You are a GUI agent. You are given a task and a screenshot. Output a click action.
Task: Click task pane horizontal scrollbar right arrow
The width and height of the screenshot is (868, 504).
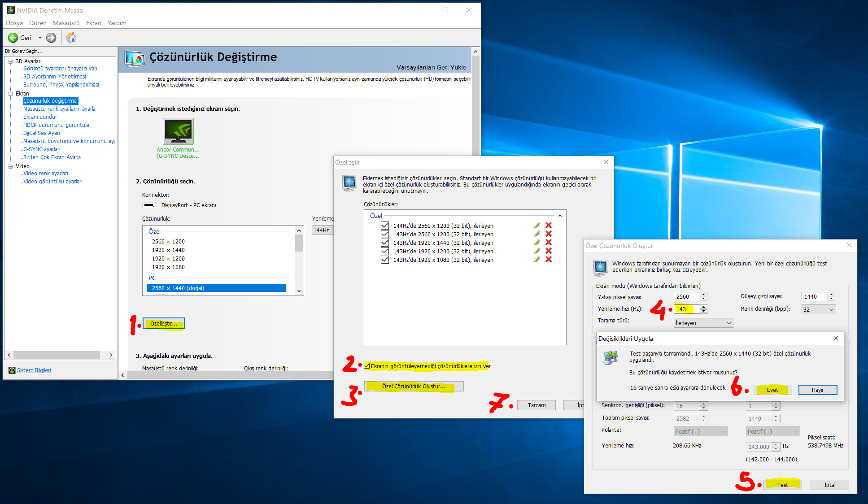coord(111,355)
